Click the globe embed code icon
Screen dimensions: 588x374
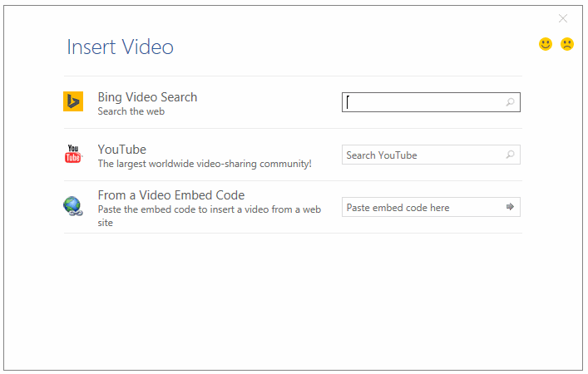pos(73,207)
